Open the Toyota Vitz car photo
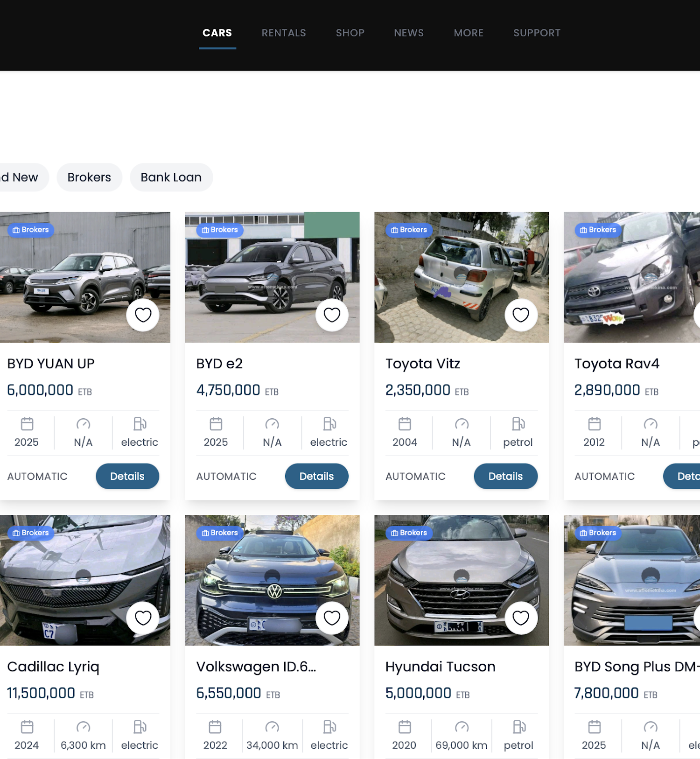 click(x=462, y=277)
